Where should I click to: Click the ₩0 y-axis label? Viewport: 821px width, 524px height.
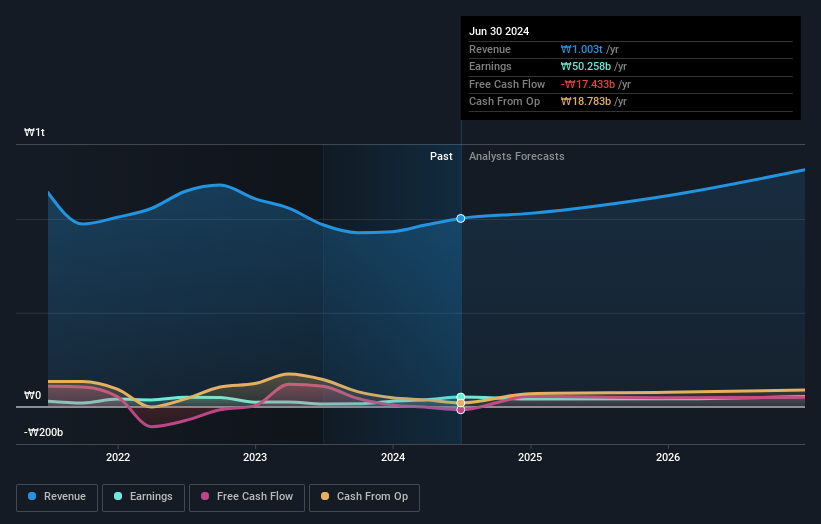click(32, 395)
